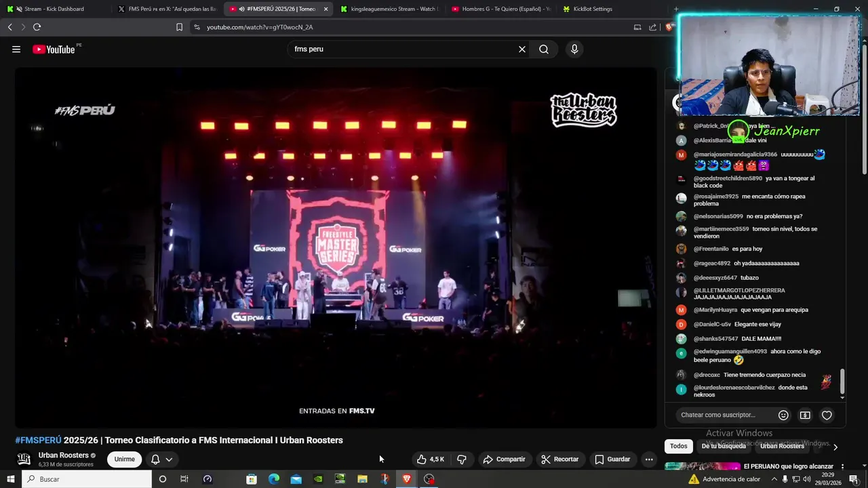Switch to Stream - Kick Dashboard tab

pos(54,9)
